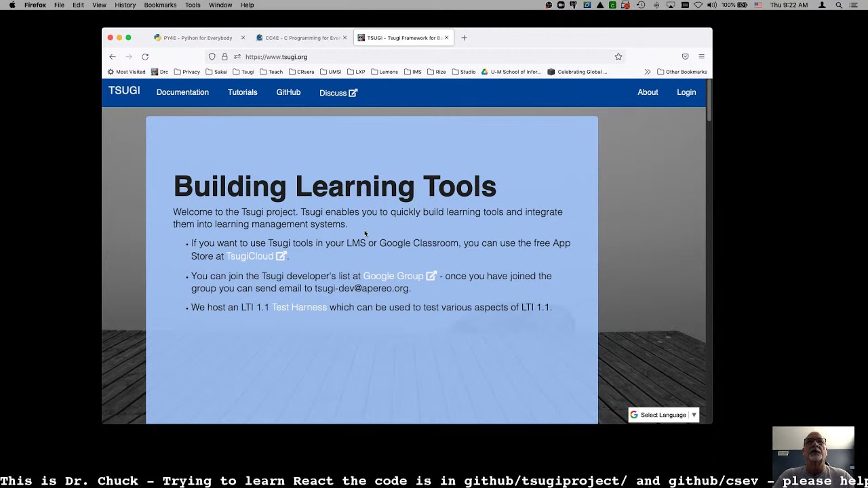Open the Documentation nav link
The height and width of the screenshot is (488, 868).
(182, 92)
